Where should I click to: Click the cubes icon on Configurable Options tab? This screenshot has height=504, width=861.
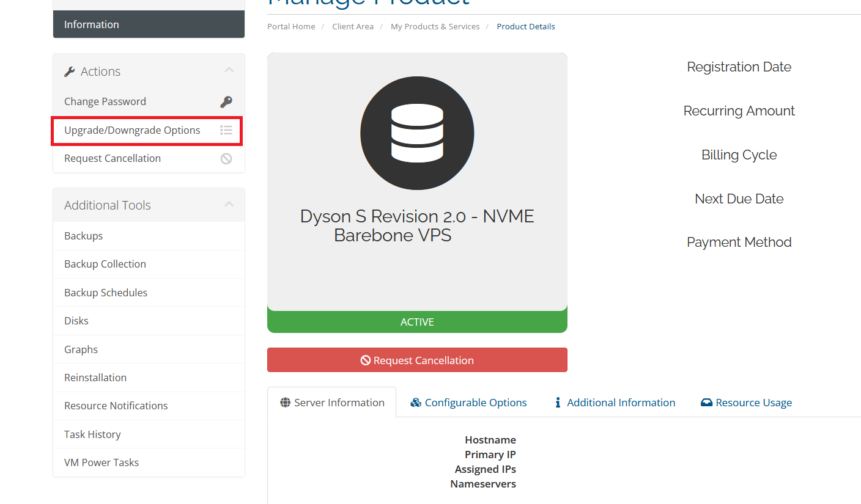416,403
